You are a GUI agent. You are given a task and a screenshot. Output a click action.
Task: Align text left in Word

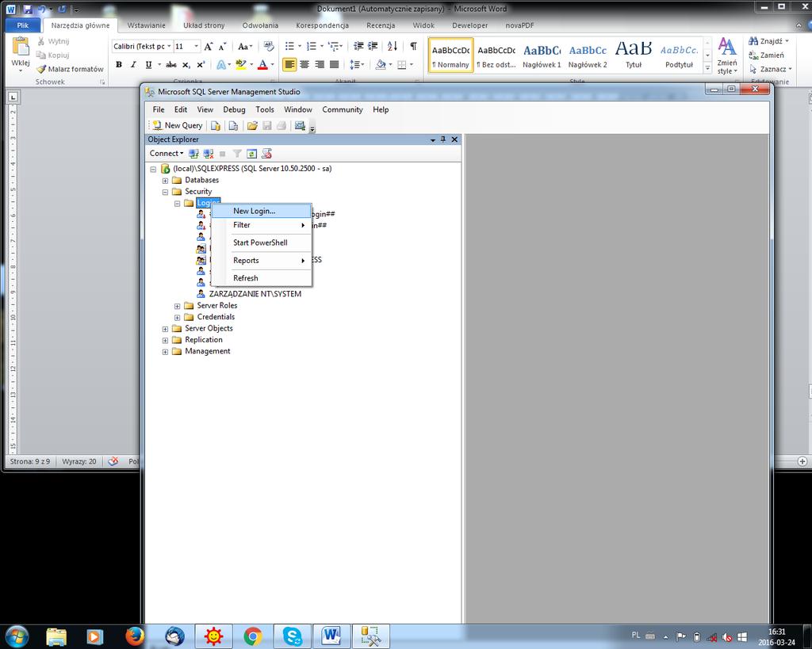point(289,65)
